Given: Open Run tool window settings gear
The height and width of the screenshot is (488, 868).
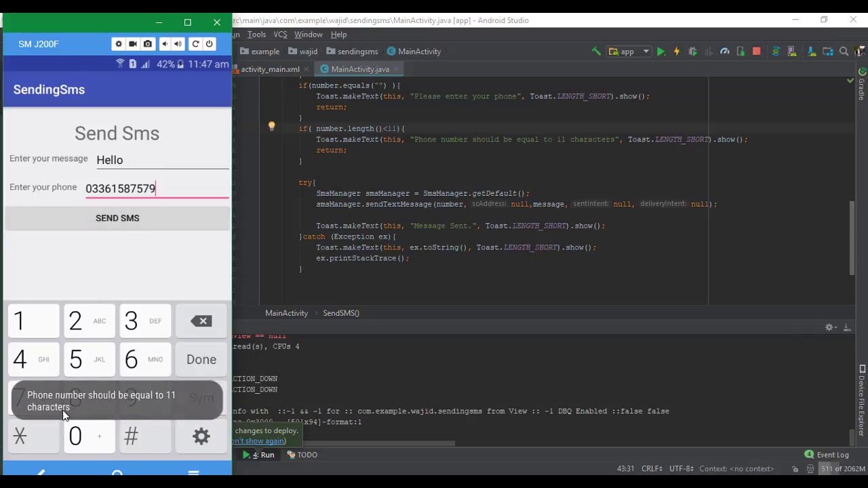Looking at the screenshot, I should pyautogui.click(x=829, y=327).
